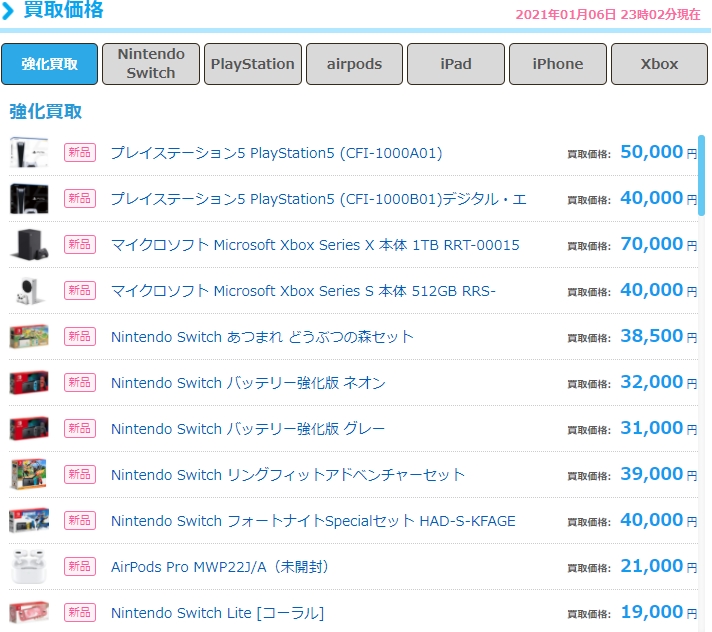The height and width of the screenshot is (632, 712).
Task: Open the Nintendo Switch グレー product link
Action: pos(248,429)
